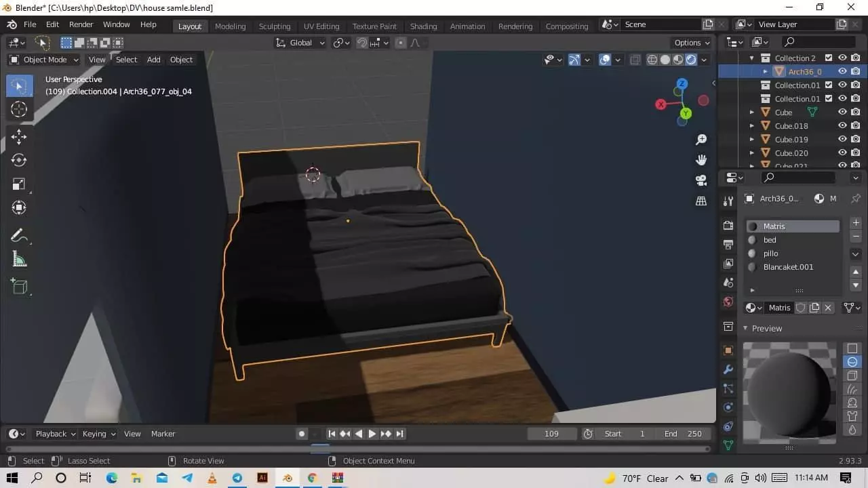Toggle snapping magnet in the header

click(x=362, y=43)
